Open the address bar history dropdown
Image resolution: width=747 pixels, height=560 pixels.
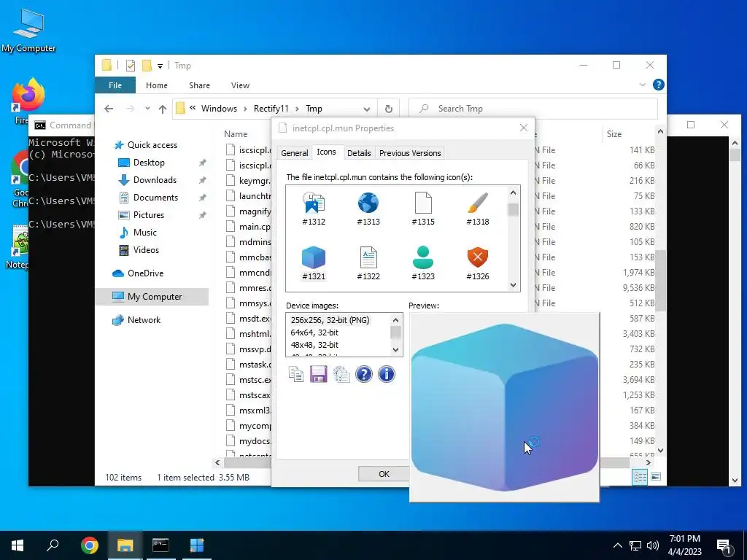click(x=367, y=109)
